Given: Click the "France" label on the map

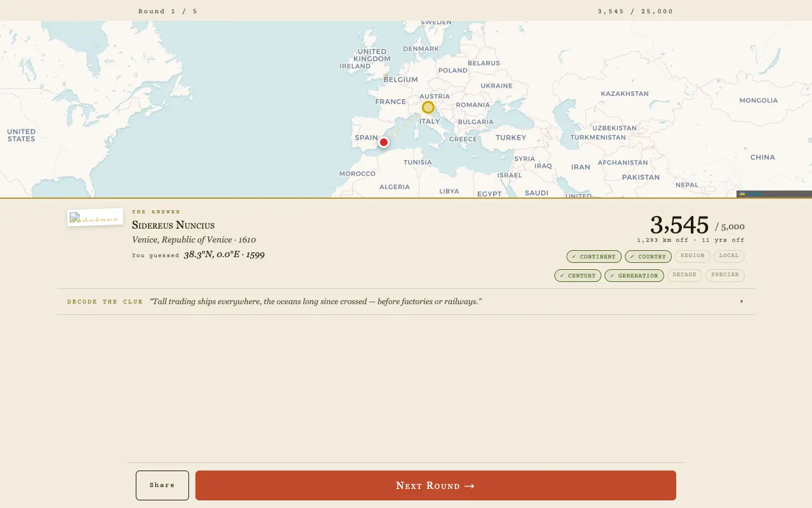Looking at the screenshot, I should 390,102.
